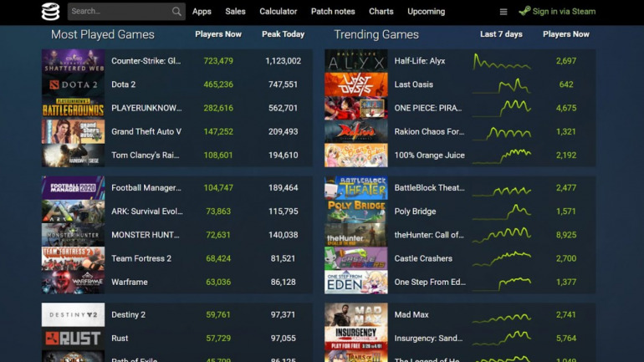Open the Warframe title link

click(130, 282)
